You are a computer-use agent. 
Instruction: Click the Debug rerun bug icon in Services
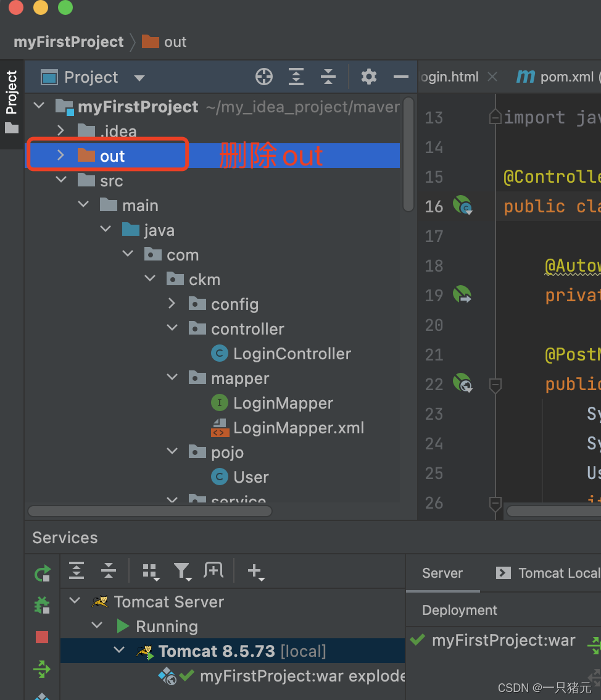[42, 606]
